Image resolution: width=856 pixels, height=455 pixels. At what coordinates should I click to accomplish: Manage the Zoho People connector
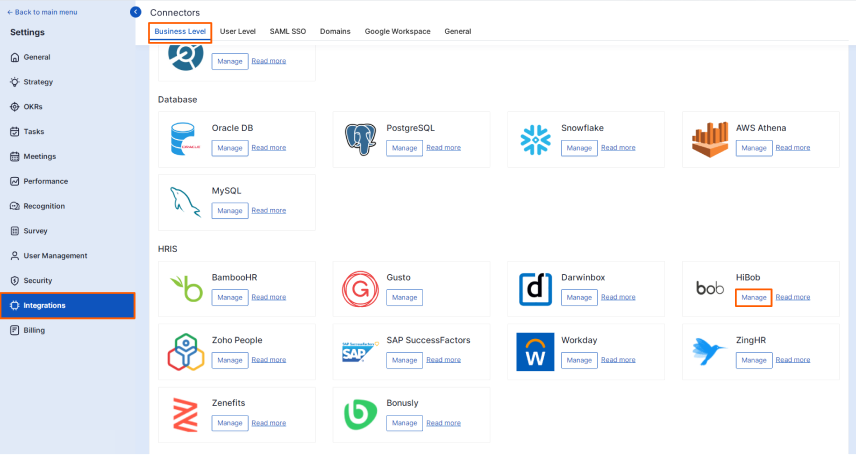pyautogui.click(x=230, y=361)
